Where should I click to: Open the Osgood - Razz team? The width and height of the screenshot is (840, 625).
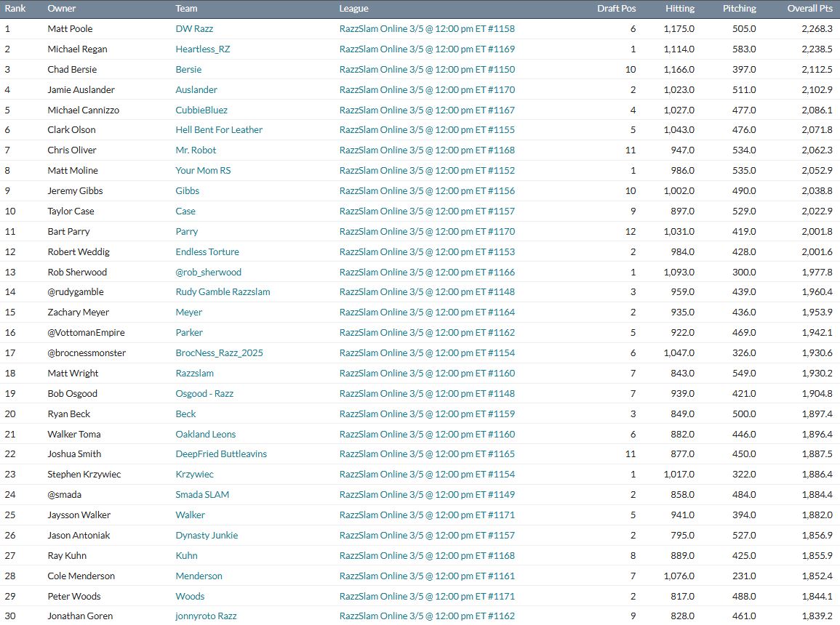[x=204, y=394]
